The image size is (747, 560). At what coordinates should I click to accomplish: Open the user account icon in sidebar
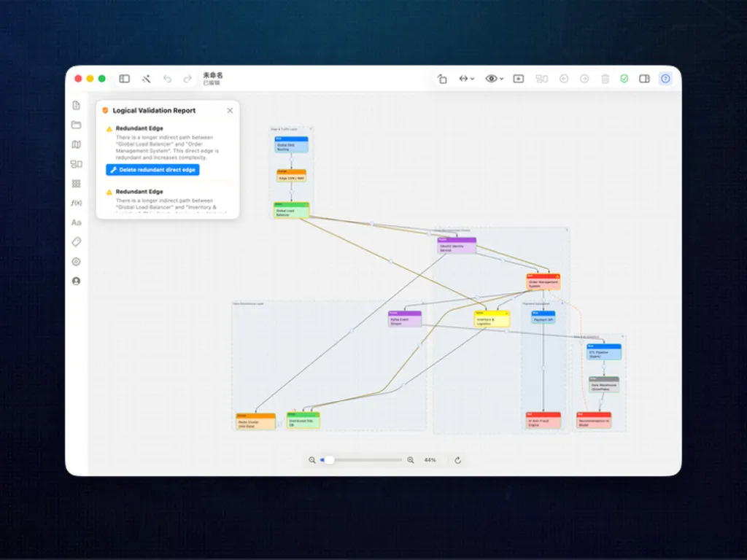pyautogui.click(x=76, y=281)
